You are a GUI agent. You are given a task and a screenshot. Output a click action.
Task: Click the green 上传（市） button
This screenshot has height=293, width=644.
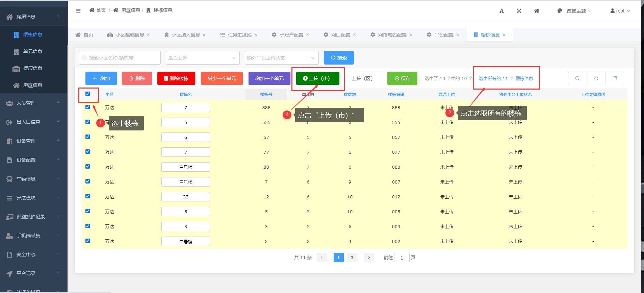point(317,78)
